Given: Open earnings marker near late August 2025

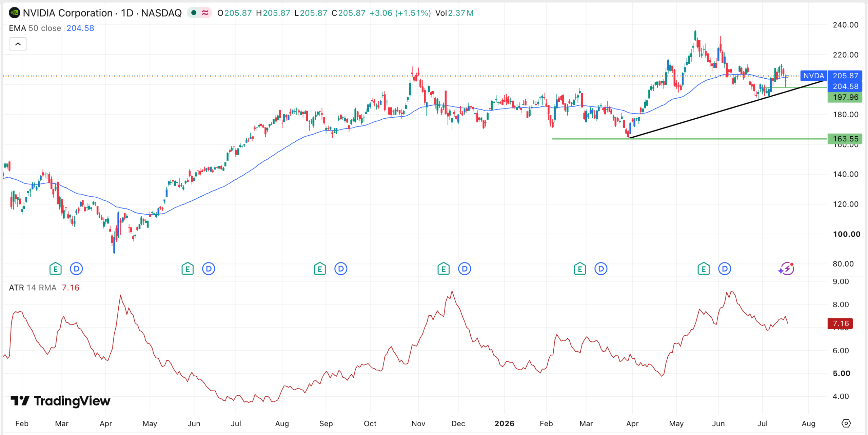Looking at the screenshot, I should point(320,269).
